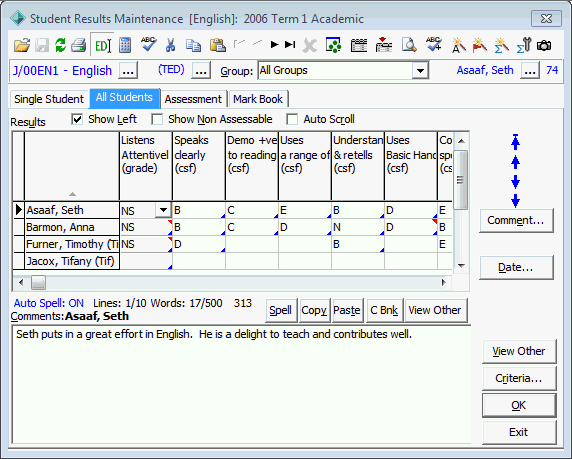Open the Assessment tab

click(193, 99)
